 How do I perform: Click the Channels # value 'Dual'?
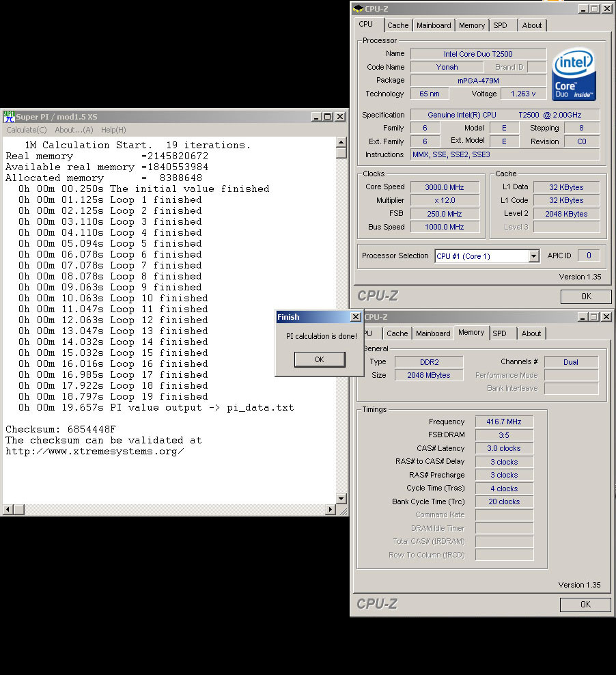point(571,362)
